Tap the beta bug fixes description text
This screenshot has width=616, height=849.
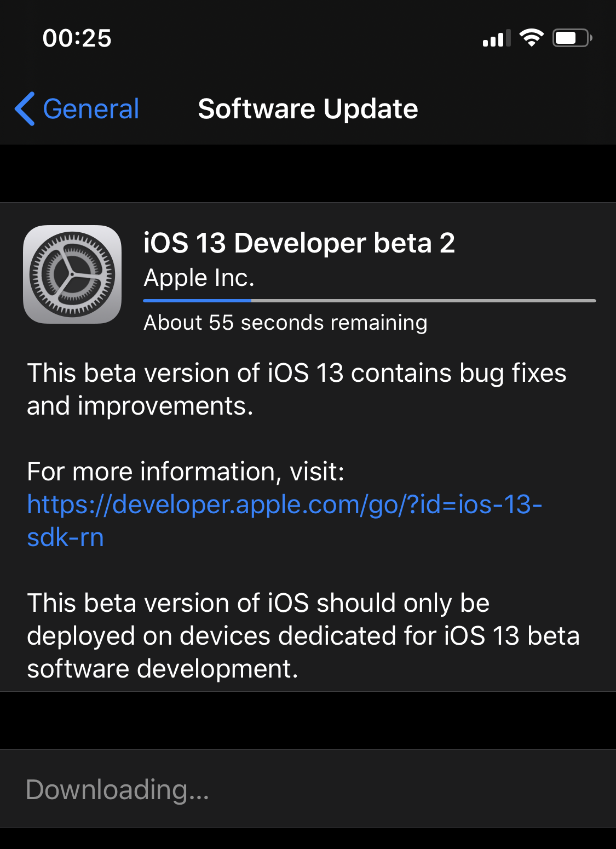[297, 389]
